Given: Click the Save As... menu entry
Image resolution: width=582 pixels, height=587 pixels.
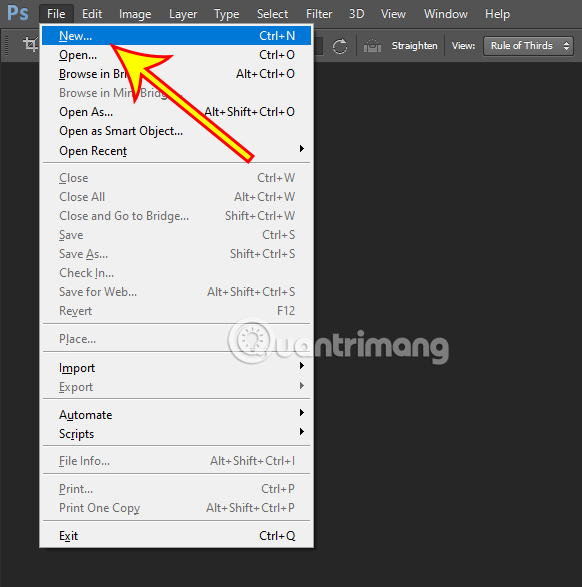Looking at the screenshot, I should (x=176, y=254).
